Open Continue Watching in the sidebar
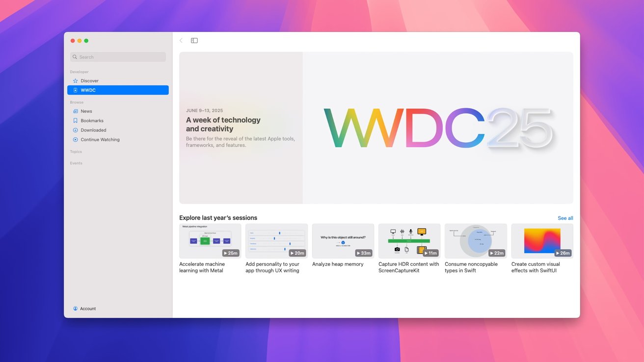Image resolution: width=644 pixels, height=362 pixels. point(118,140)
